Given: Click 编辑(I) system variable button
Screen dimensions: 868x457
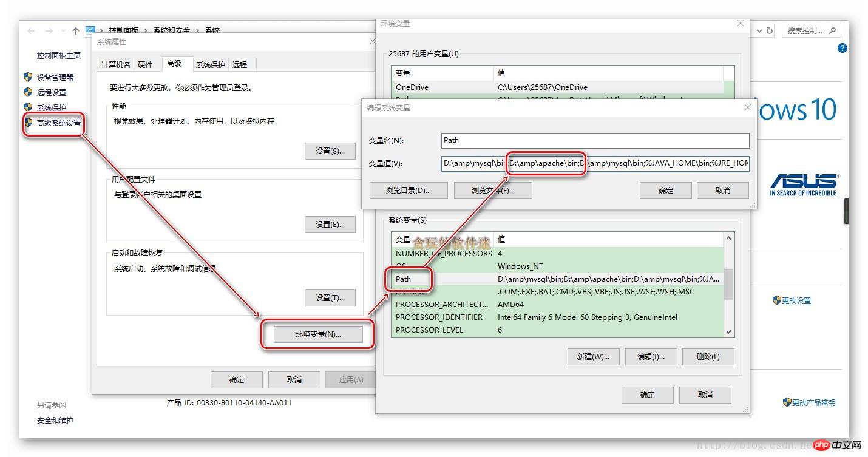Looking at the screenshot, I should point(651,357).
